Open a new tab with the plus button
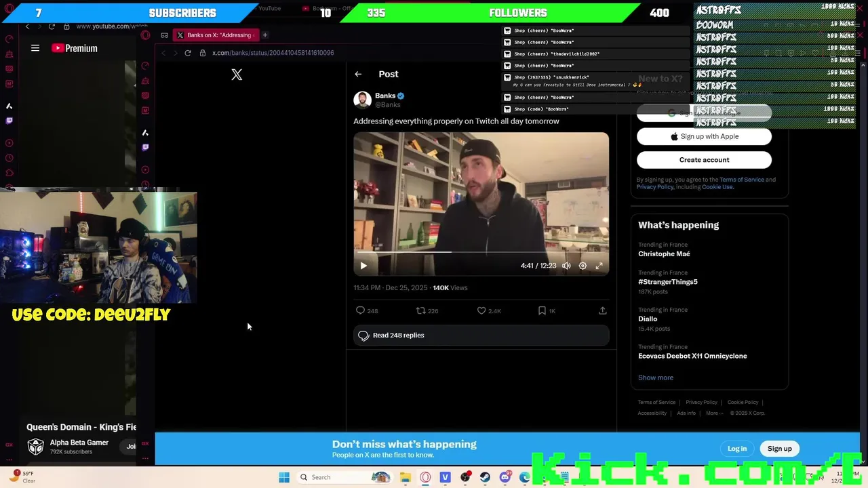The width and height of the screenshot is (868, 488). tap(265, 35)
